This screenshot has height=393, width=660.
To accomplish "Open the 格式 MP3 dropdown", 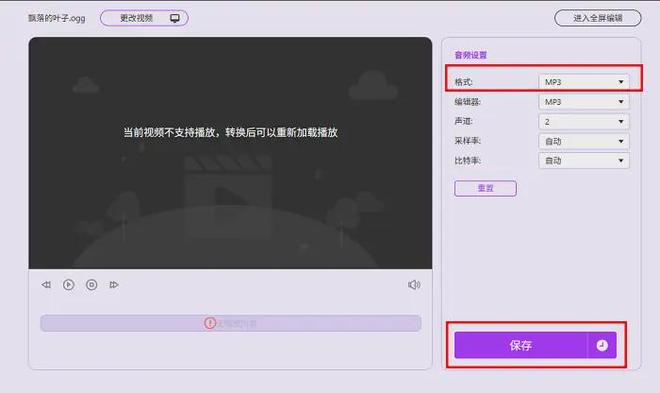I will pos(584,82).
